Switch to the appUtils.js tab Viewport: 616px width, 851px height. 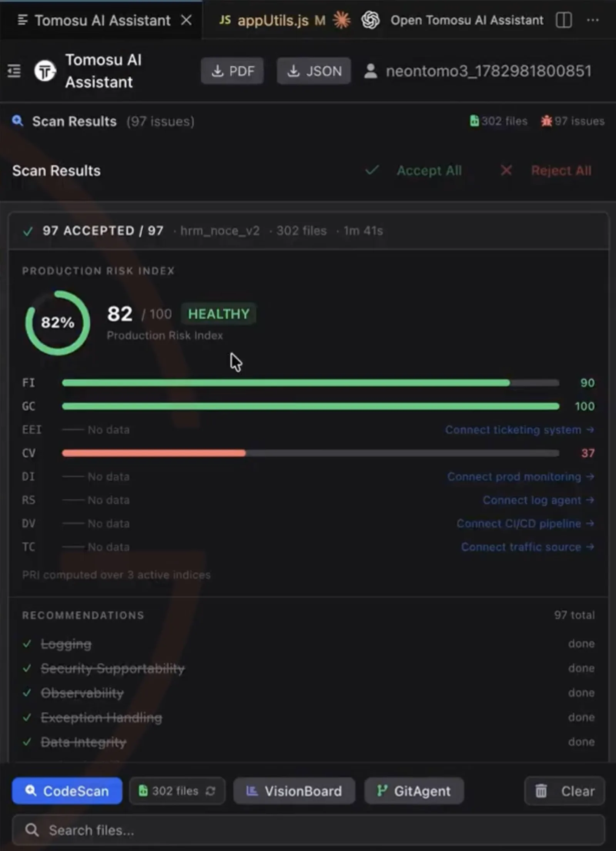click(x=273, y=20)
